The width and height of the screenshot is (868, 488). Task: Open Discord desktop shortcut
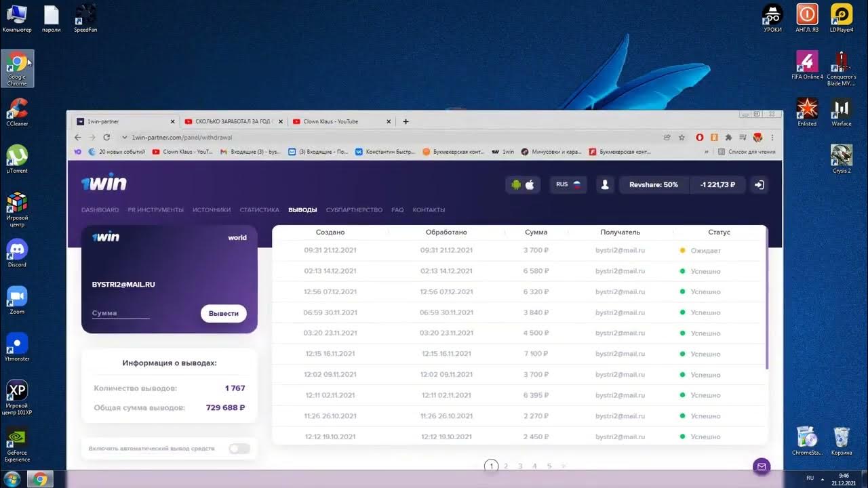(17, 253)
